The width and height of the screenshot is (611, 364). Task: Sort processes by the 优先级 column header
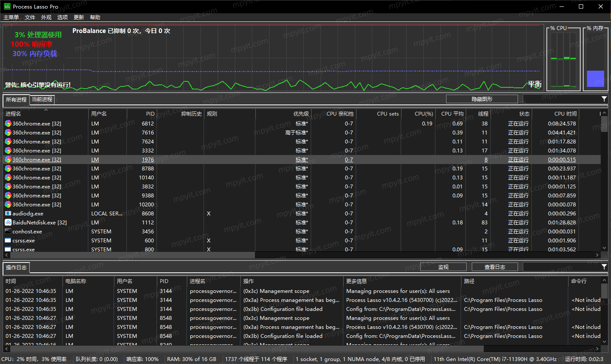point(283,113)
